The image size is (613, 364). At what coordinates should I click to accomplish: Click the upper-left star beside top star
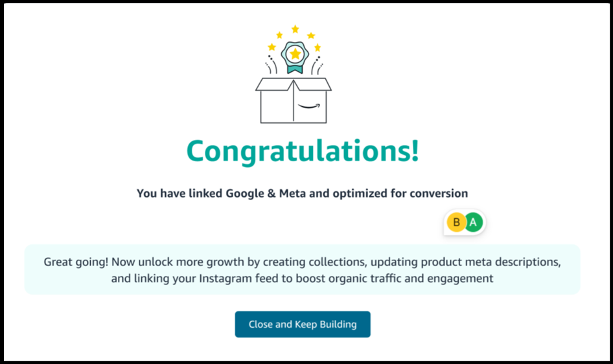click(x=279, y=35)
